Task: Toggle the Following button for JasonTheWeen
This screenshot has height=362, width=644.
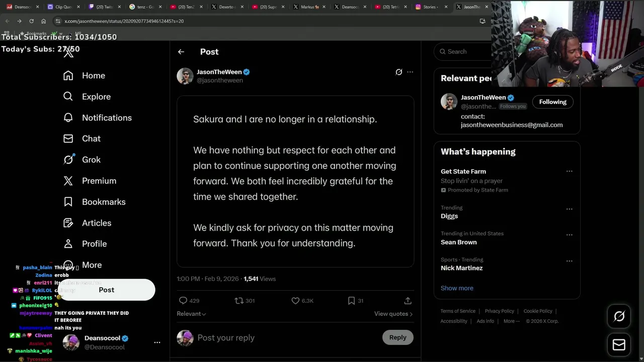Action: [552, 102]
